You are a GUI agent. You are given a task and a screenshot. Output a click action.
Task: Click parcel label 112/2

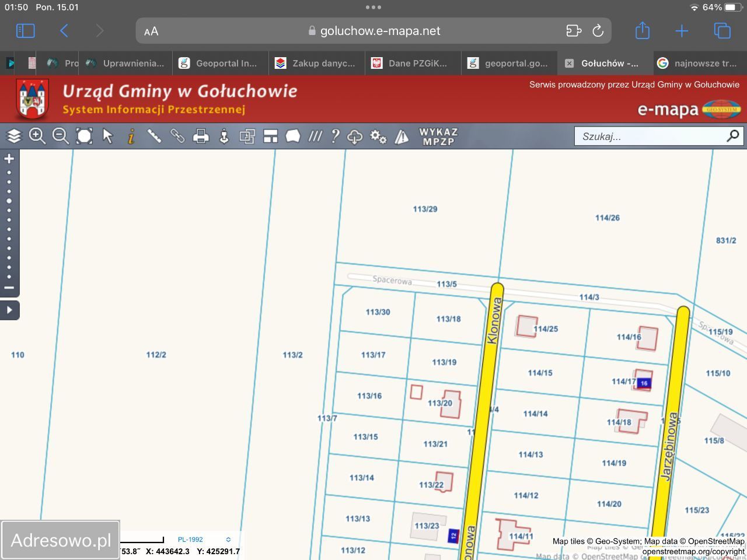[156, 355]
